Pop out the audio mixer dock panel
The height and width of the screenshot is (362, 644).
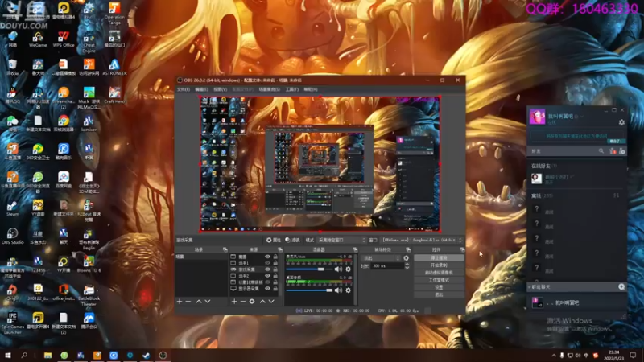point(355,249)
